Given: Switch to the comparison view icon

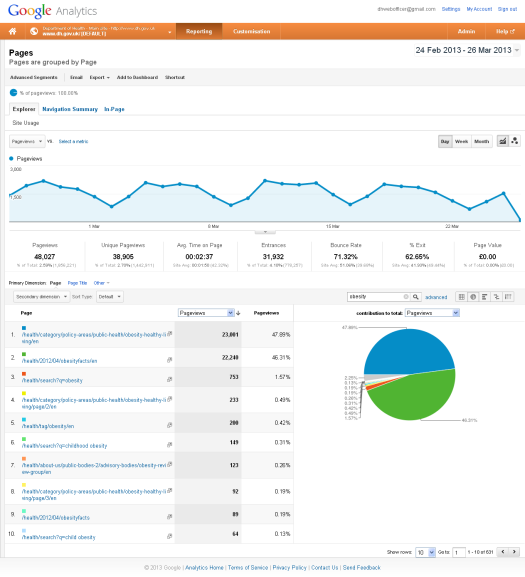Looking at the screenshot, I should [496, 297].
